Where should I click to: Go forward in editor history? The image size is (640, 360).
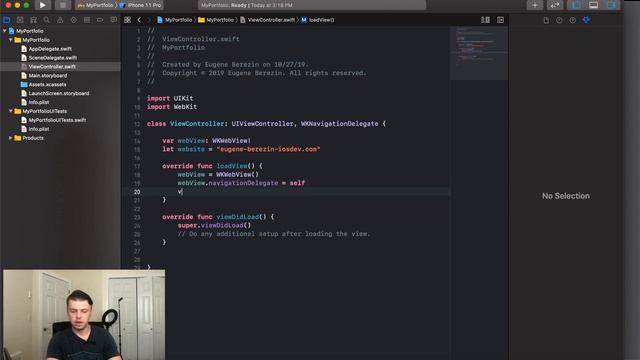[x=149, y=20]
